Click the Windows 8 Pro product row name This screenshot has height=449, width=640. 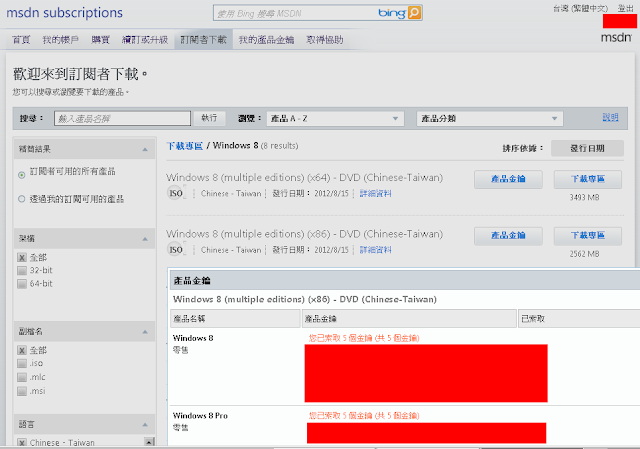click(x=200, y=416)
